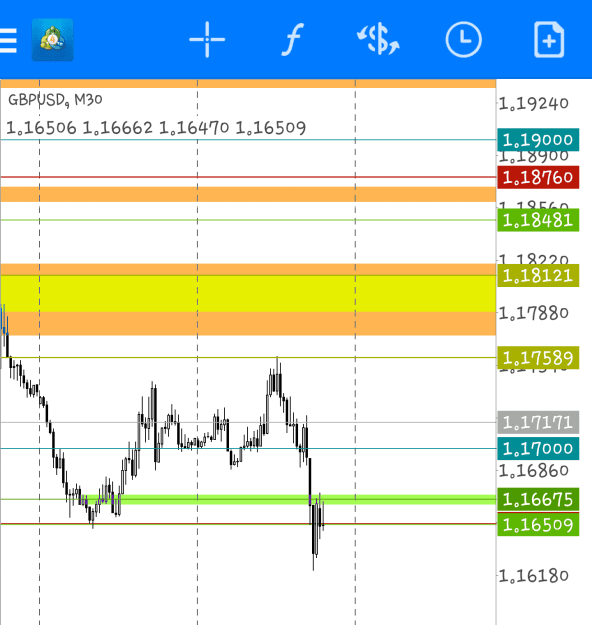592x625 pixels.
Task: Select the green 1.18481 price label
Action: click(538, 220)
